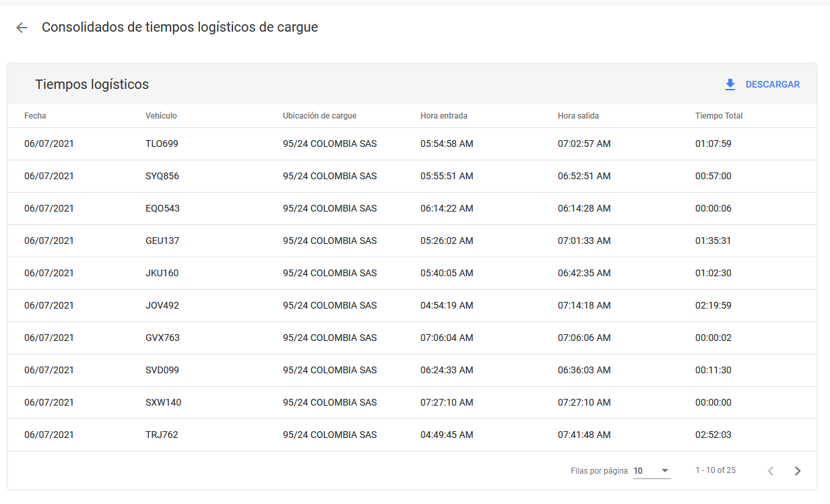The image size is (830, 504).
Task: Click vehicle EQO543 in the table
Action: click(162, 209)
